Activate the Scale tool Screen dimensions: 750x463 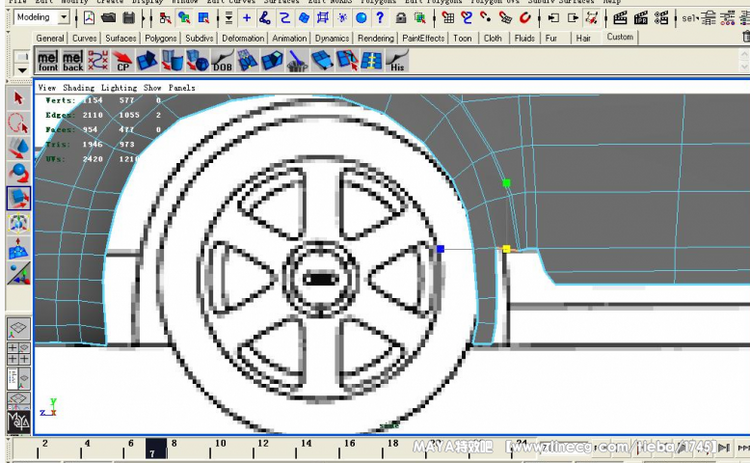[18, 198]
